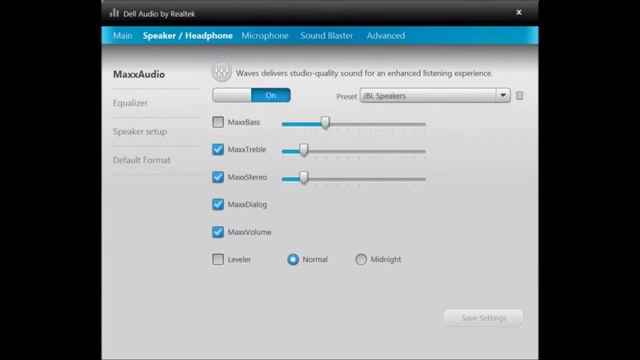Enable the MaxxBass checkbox
The height and width of the screenshot is (360, 640).
click(x=218, y=122)
